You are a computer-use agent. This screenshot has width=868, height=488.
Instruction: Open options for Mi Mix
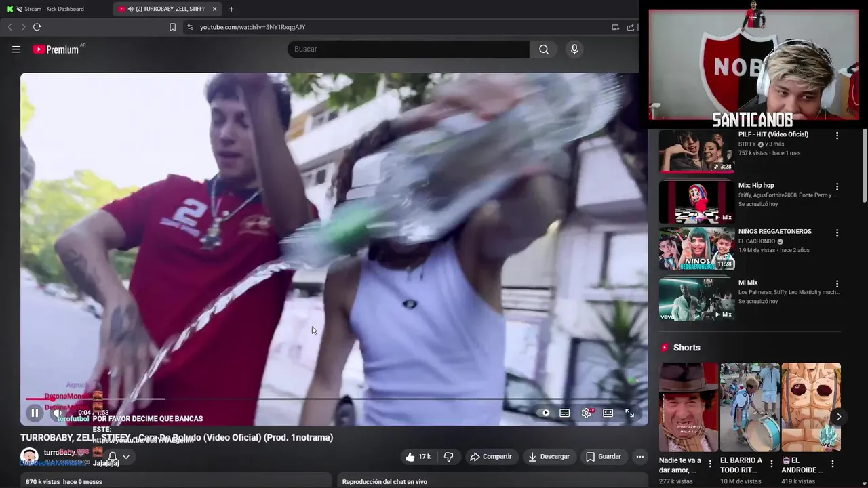[x=837, y=283]
